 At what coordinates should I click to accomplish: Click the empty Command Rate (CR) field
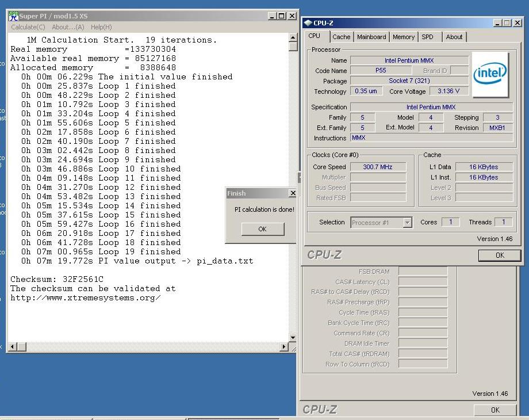(x=423, y=333)
